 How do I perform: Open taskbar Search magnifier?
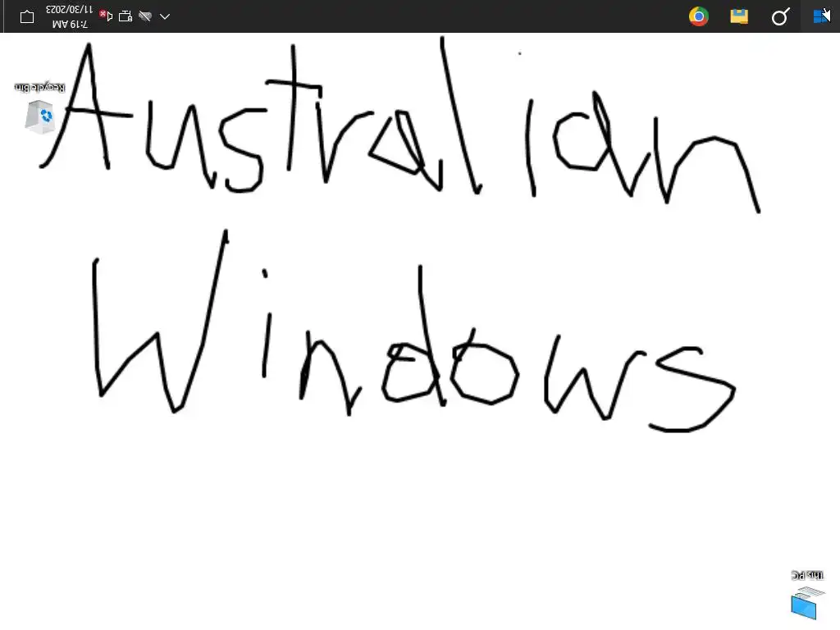click(780, 16)
